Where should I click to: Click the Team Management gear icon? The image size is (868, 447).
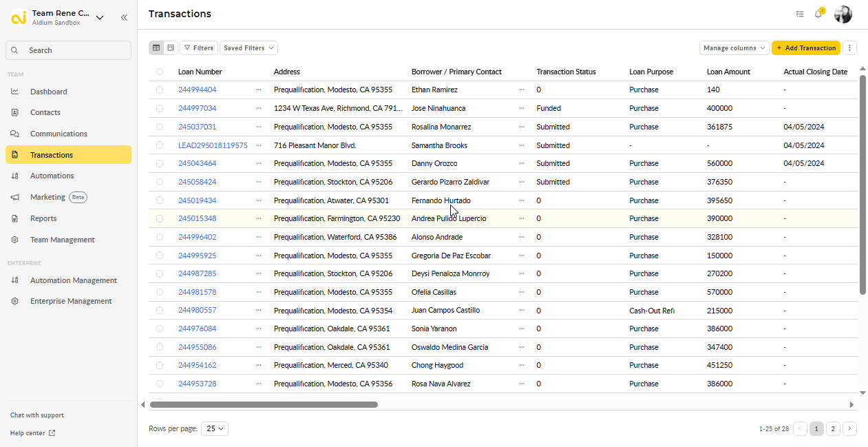pyautogui.click(x=15, y=240)
